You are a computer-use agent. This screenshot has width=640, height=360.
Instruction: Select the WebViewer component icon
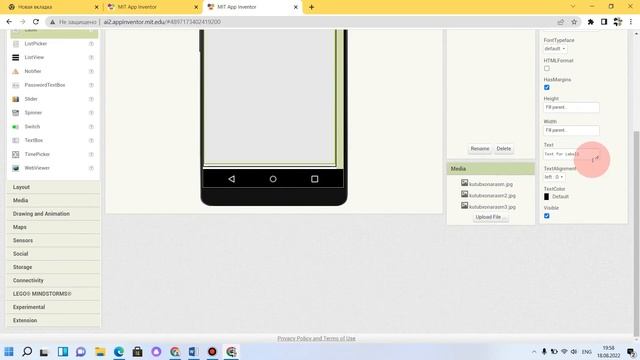(16, 168)
